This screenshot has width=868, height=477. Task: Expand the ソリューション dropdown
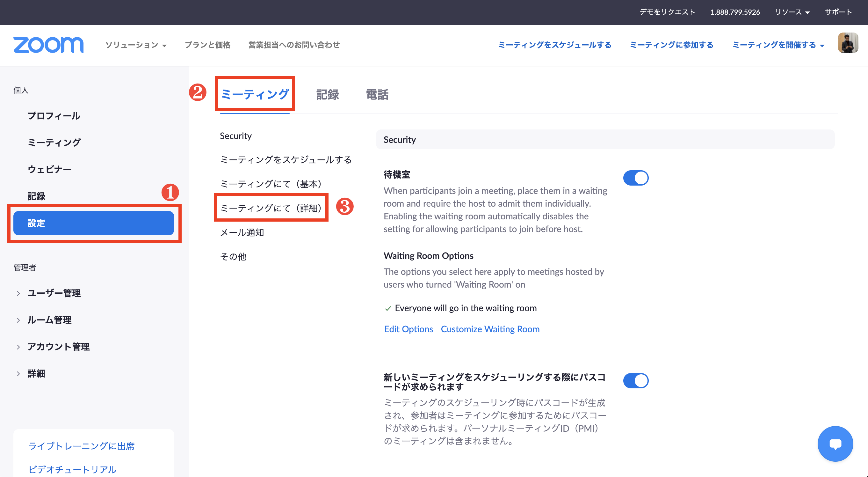point(136,45)
